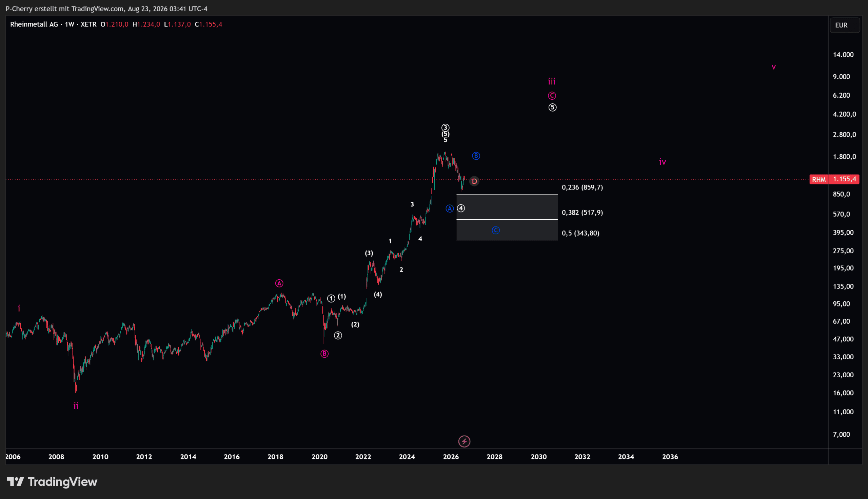Click the 2016 time axis label

click(232, 457)
